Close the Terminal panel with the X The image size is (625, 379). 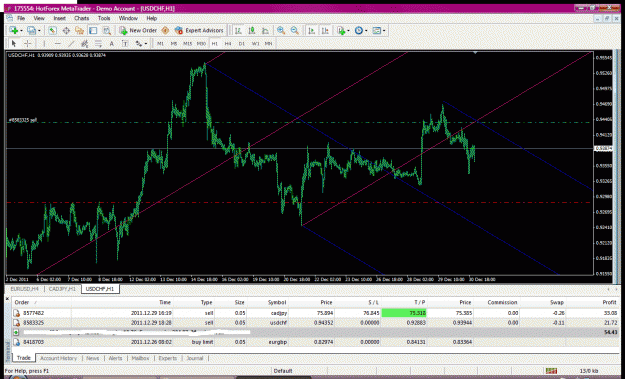tap(7, 298)
